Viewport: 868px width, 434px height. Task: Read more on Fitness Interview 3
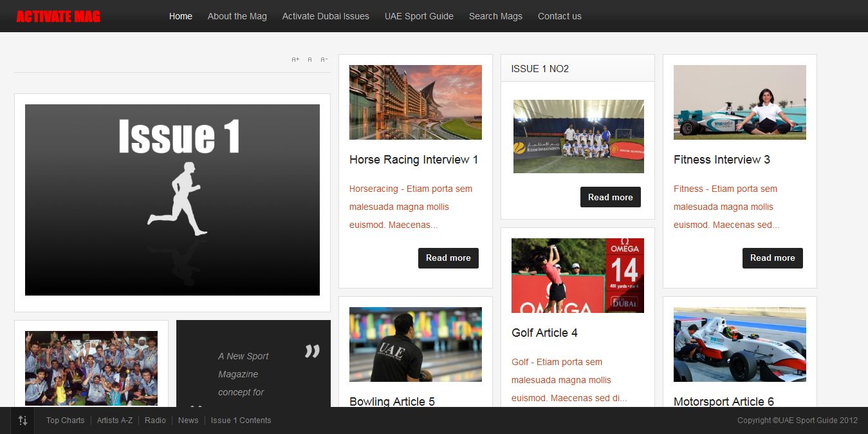click(x=773, y=258)
